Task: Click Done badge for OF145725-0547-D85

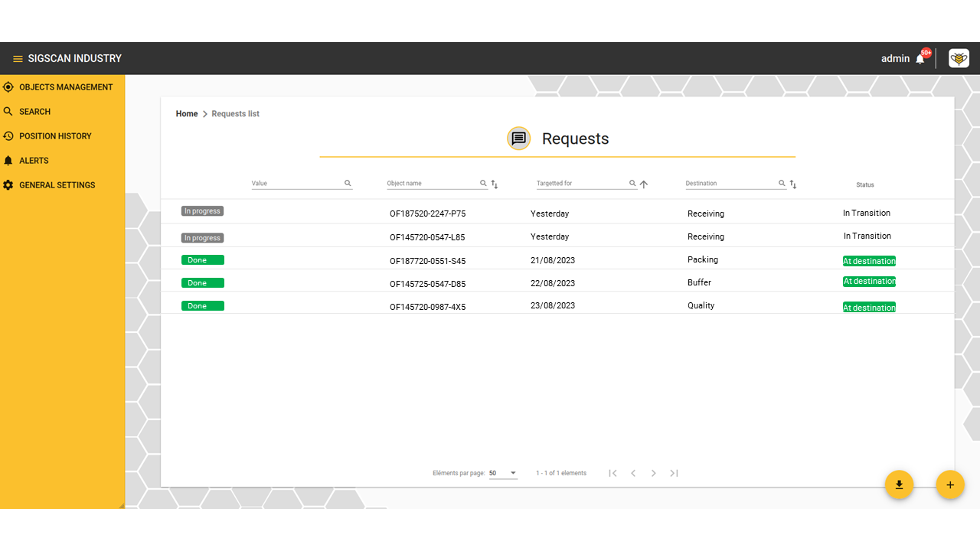Action: [x=203, y=283]
